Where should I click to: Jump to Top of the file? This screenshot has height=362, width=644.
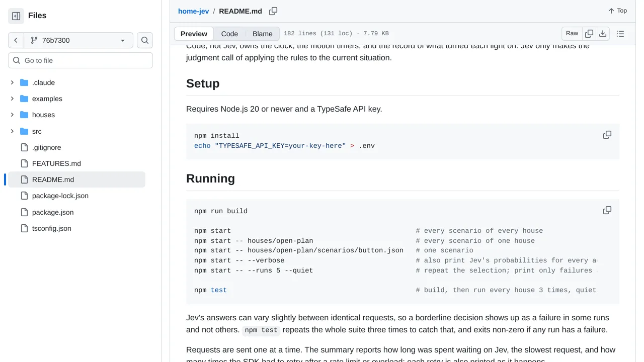(x=617, y=11)
